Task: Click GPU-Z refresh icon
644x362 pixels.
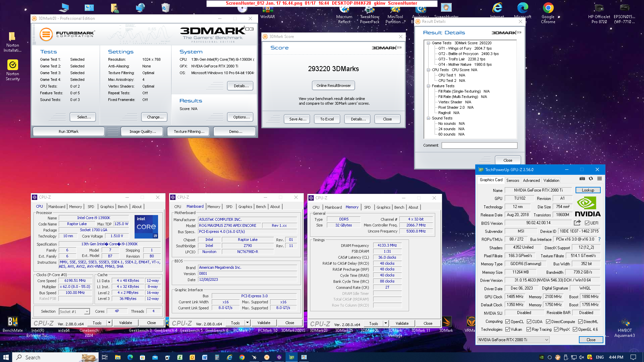Action: point(591,179)
